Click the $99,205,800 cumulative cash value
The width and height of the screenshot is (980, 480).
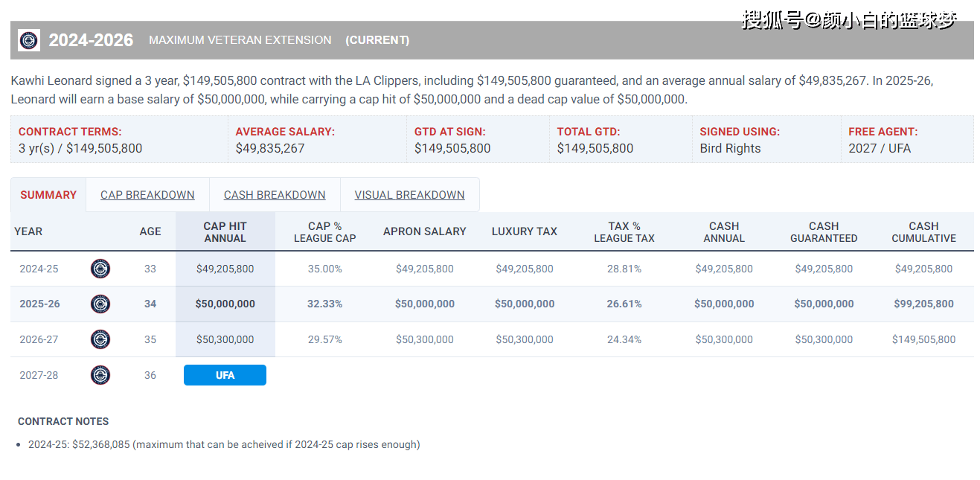923,304
